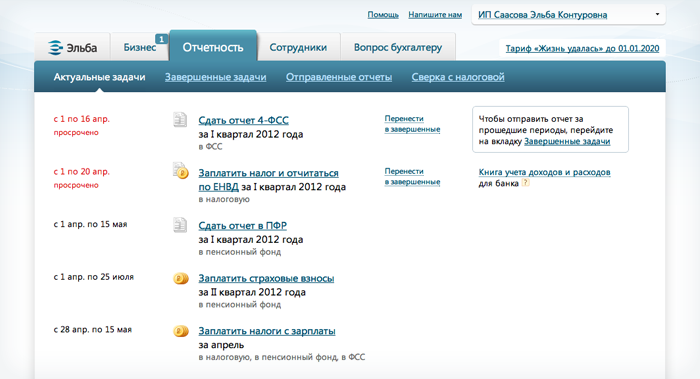Open the Отправленные отчеты subtab
This screenshot has height=379, width=700.
click(x=339, y=77)
